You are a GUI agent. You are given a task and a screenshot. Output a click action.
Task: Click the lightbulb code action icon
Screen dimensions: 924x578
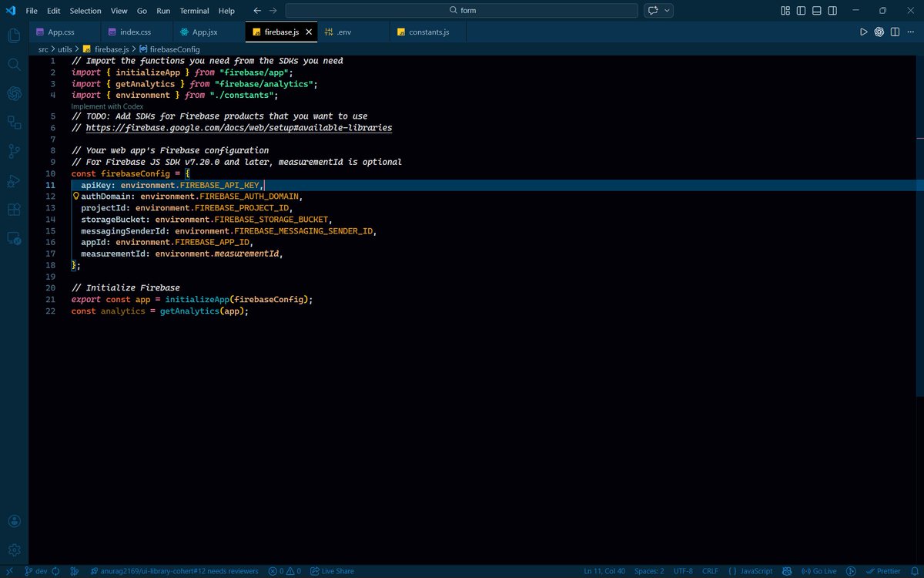[75, 197]
